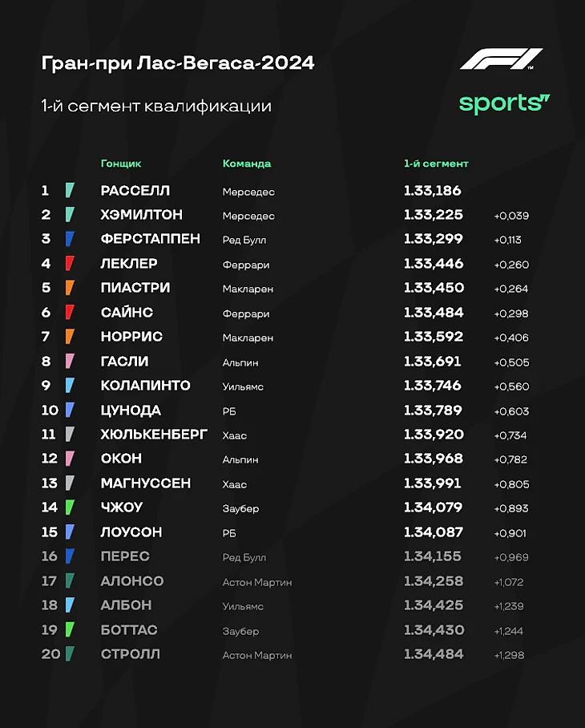Image resolution: width=585 pixels, height=728 pixels.
Task: Click the orange McLaren flag beside Пиастри
Action: pyautogui.click(x=70, y=287)
